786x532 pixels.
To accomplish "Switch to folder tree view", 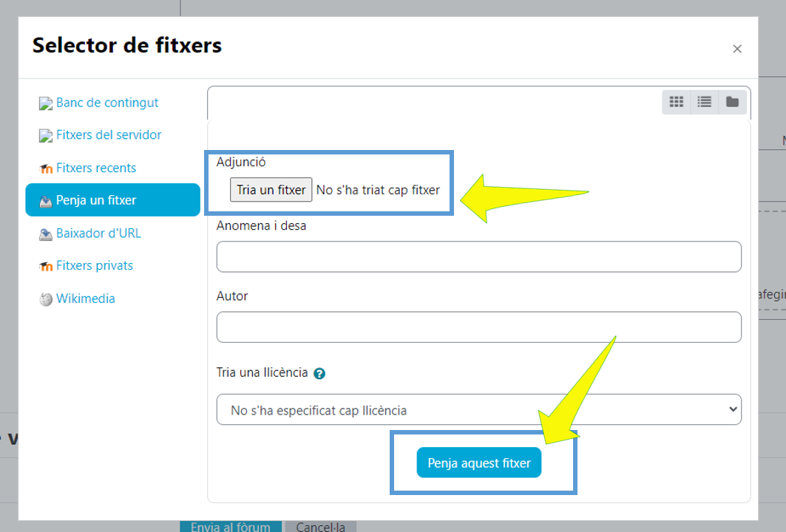I will (732, 102).
